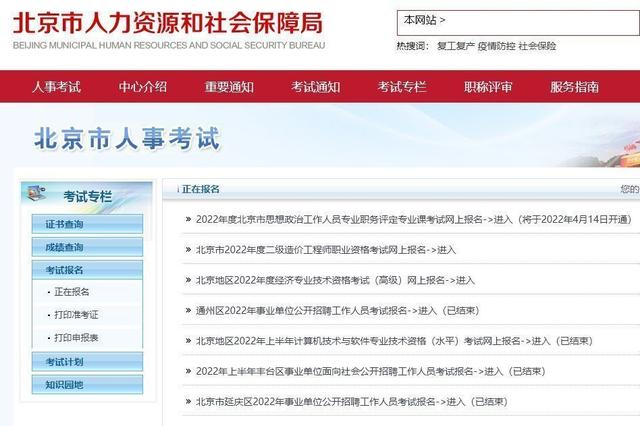Open the 考试通知 menu item

point(316,87)
